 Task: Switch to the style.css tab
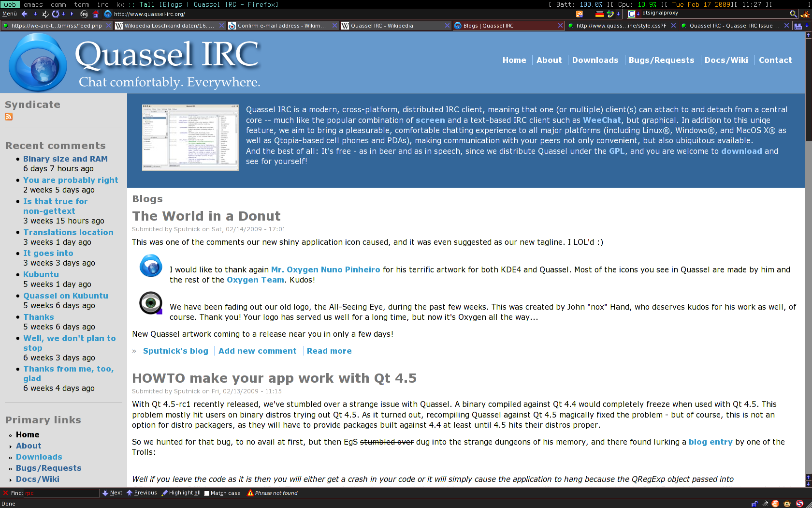point(622,26)
